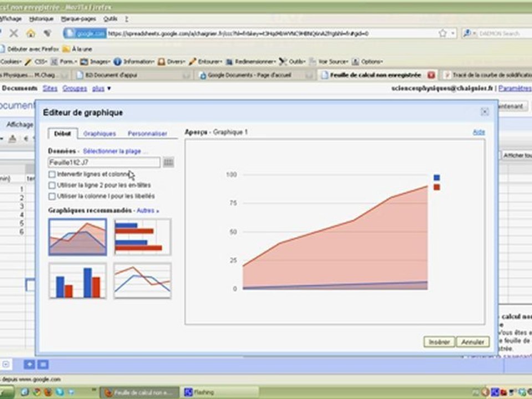Switch to Google Documents Page d'accueil tab
Screen dimensions: 532x399
click(255, 75)
